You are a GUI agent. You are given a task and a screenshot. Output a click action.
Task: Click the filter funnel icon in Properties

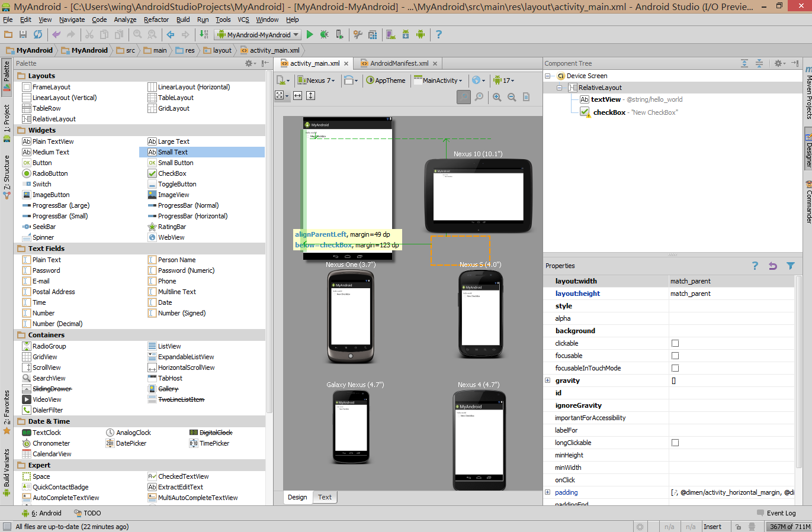pyautogui.click(x=791, y=266)
